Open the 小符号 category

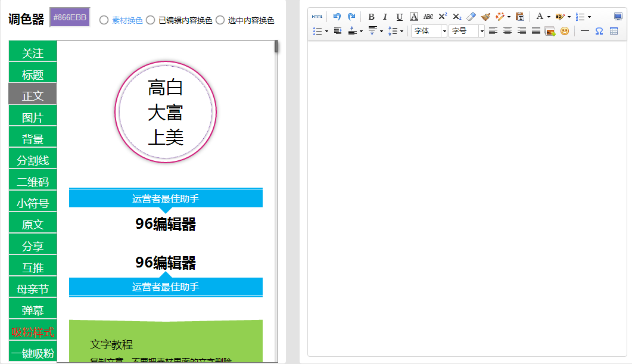tap(33, 201)
